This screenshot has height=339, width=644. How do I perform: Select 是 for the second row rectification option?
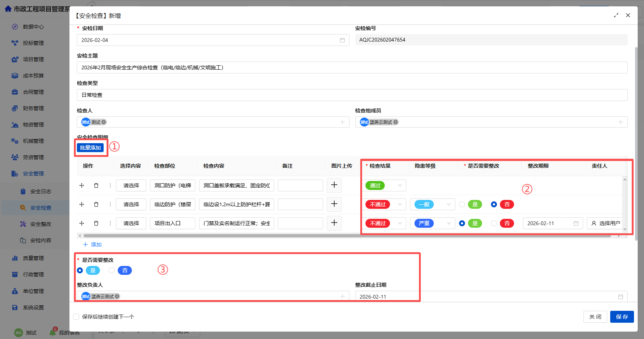click(462, 204)
